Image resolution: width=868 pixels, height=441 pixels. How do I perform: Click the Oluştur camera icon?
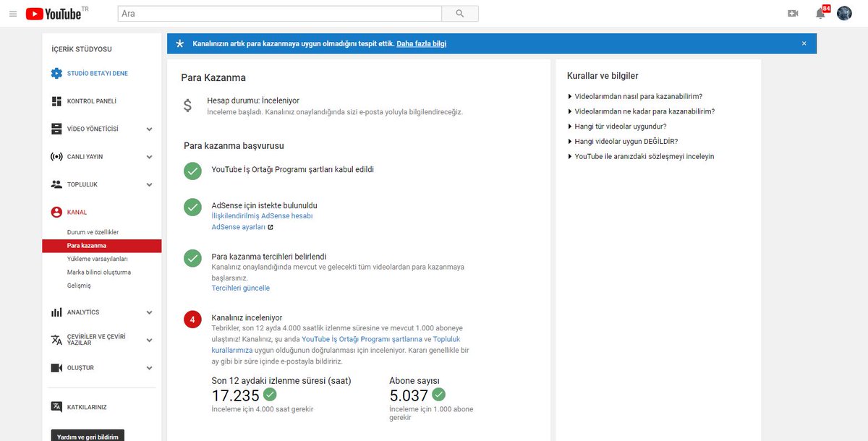click(x=56, y=368)
